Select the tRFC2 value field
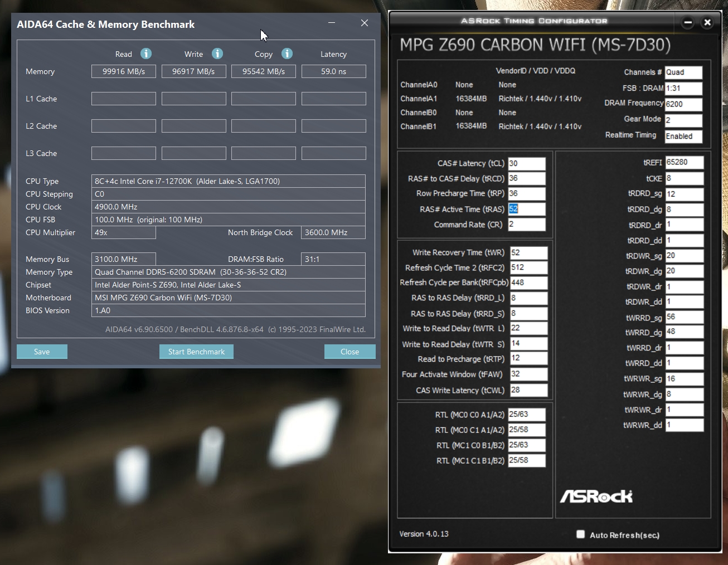The image size is (728, 565). [x=528, y=267]
